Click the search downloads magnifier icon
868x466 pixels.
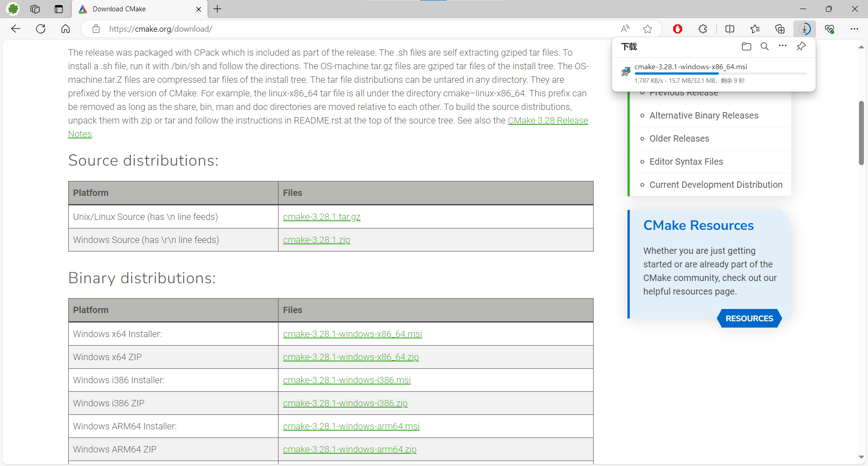[x=764, y=47]
